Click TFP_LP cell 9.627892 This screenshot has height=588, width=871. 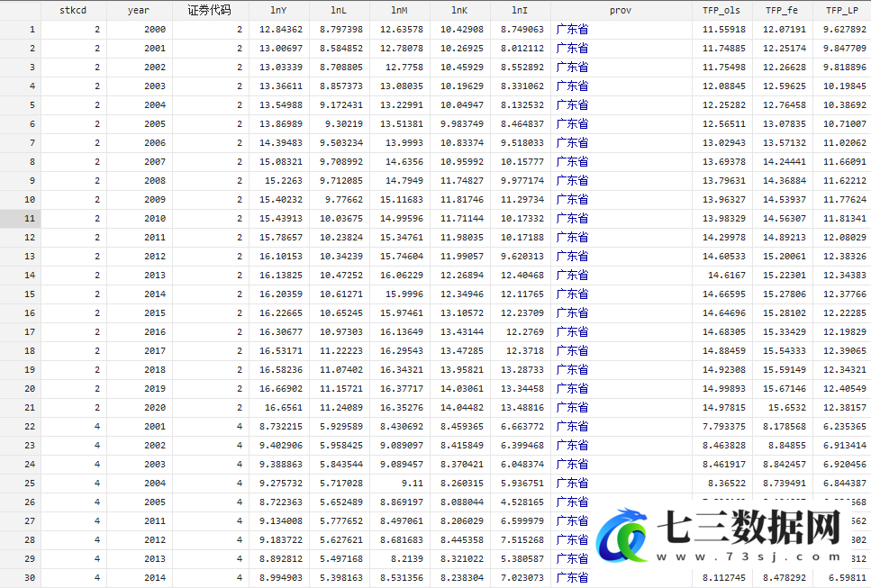coord(844,30)
